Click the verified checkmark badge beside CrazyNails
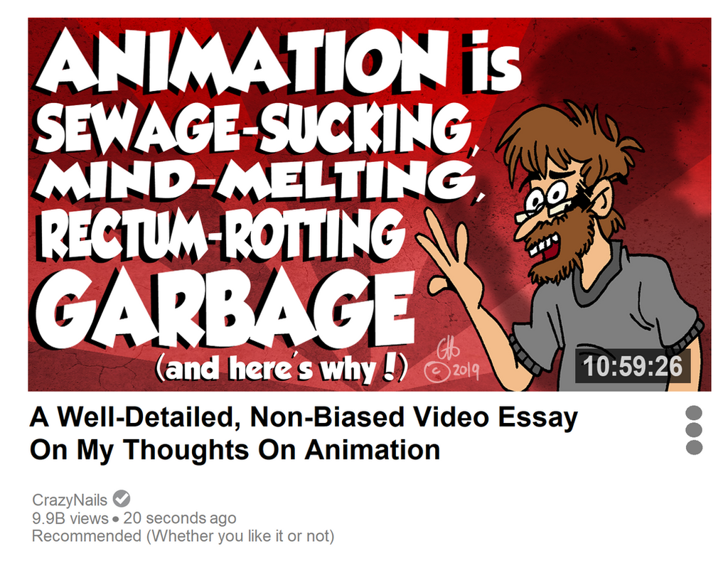 click(122, 500)
